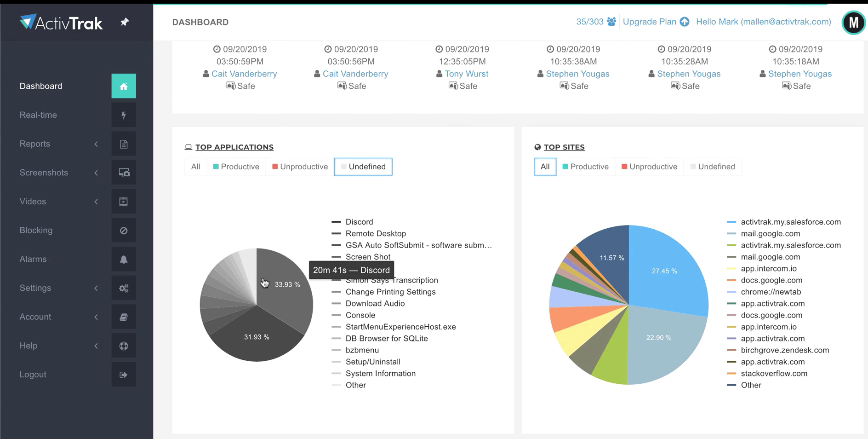Open Tony Wurst user link
The height and width of the screenshot is (439, 868).
point(467,74)
